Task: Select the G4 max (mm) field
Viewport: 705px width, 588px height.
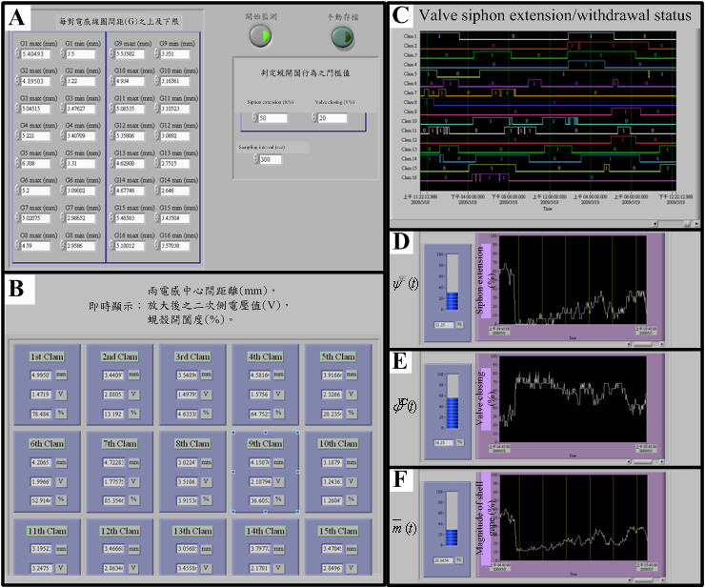Action: click(x=36, y=136)
